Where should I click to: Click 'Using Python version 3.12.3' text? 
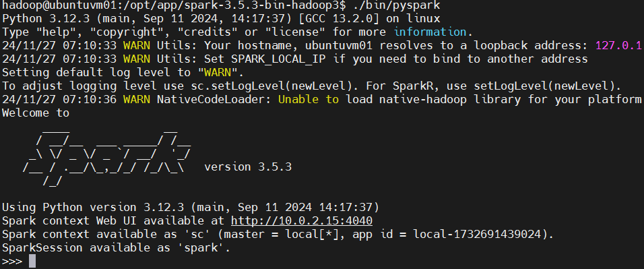[93, 208]
